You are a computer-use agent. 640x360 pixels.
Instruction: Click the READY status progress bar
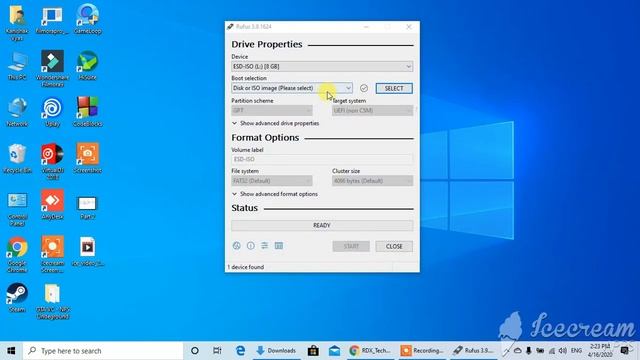pos(322,225)
